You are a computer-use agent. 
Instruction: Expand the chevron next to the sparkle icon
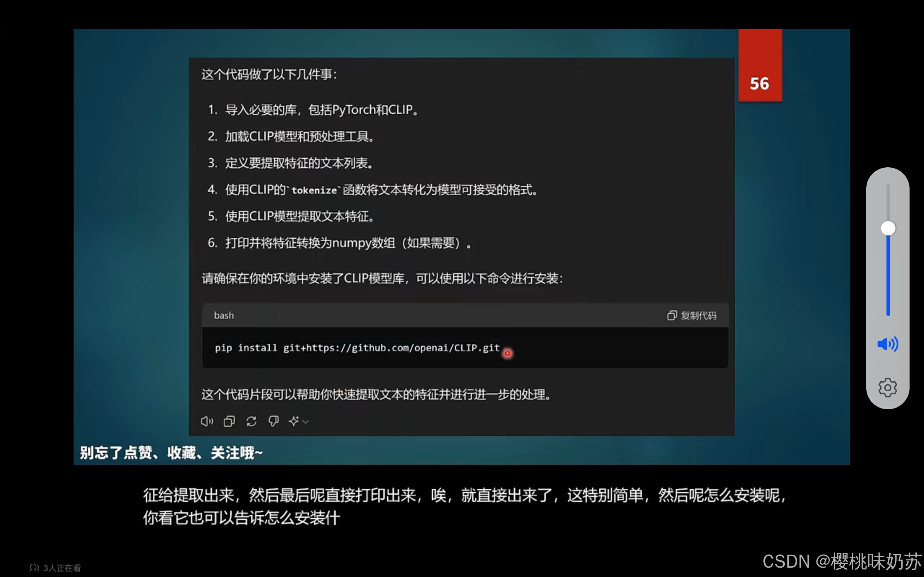(x=305, y=422)
